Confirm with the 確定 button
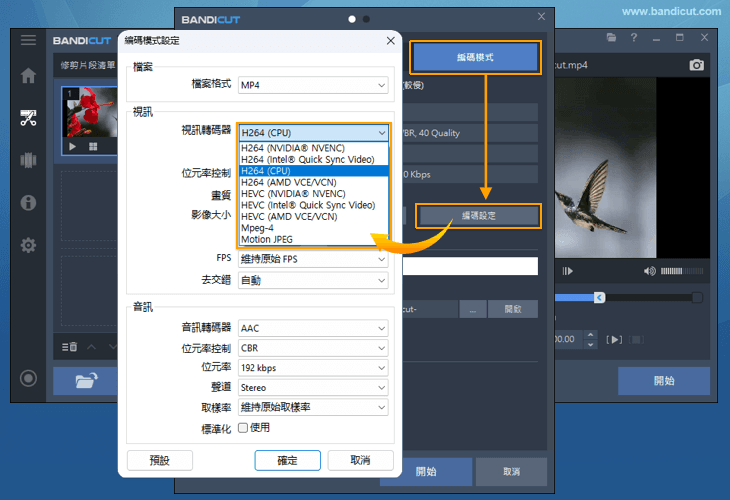Screen dimensions: 730x500 [x=287, y=460]
